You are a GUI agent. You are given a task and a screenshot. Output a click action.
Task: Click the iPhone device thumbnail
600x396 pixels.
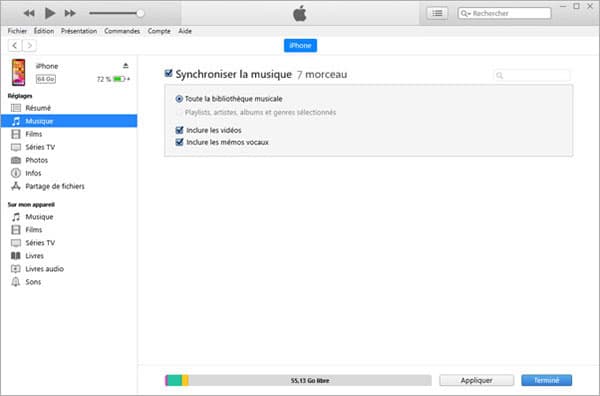(x=18, y=72)
